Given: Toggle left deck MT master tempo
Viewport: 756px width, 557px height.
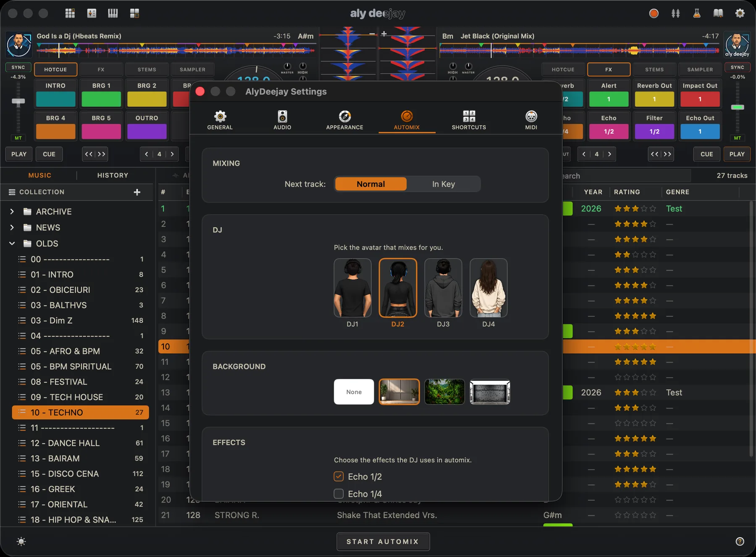Looking at the screenshot, I should click(18, 138).
